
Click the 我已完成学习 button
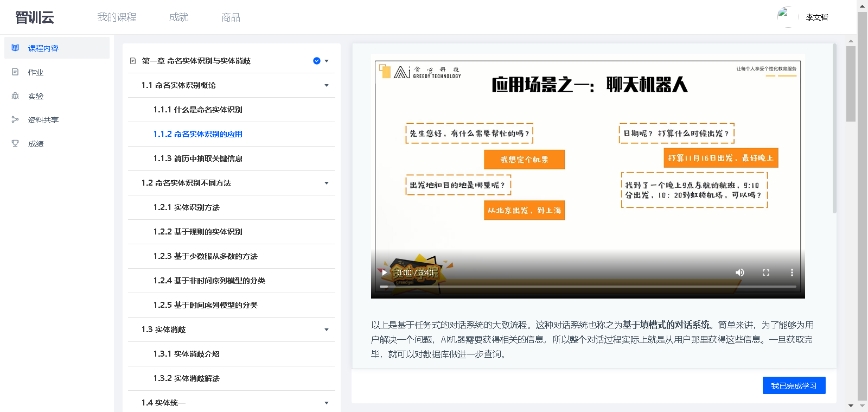794,385
